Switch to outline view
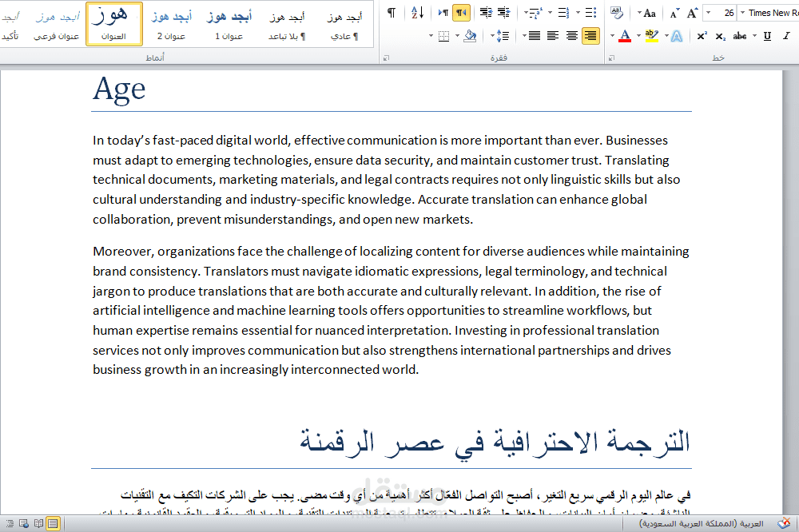 tap(10, 523)
